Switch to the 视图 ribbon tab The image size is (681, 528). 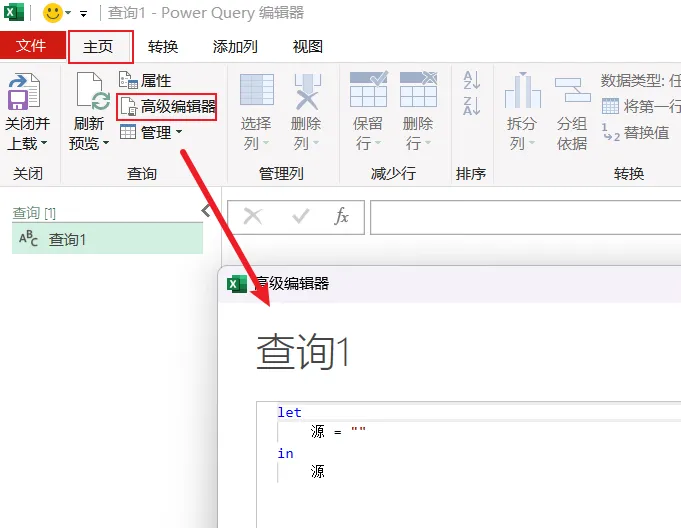[x=308, y=46]
